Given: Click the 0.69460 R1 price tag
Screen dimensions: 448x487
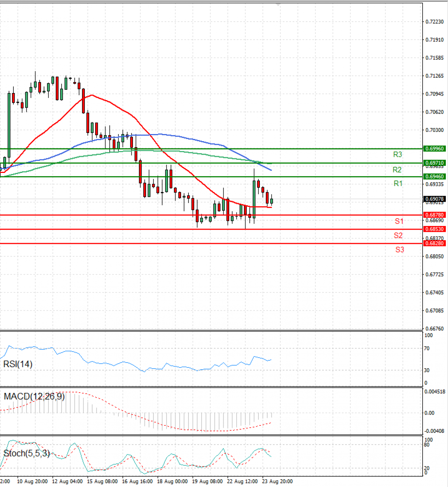Looking at the screenshot, I should (x=435, y=176).
